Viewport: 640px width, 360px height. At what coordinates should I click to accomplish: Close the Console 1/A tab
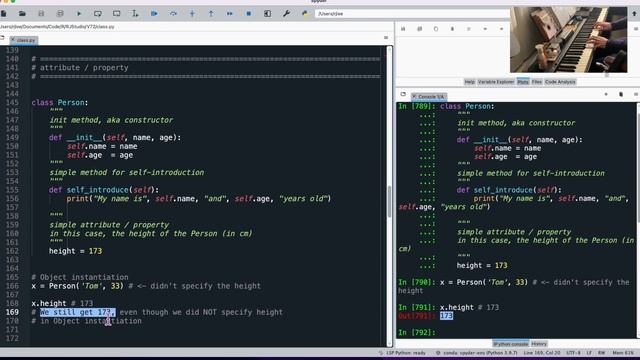click(414, 97)
